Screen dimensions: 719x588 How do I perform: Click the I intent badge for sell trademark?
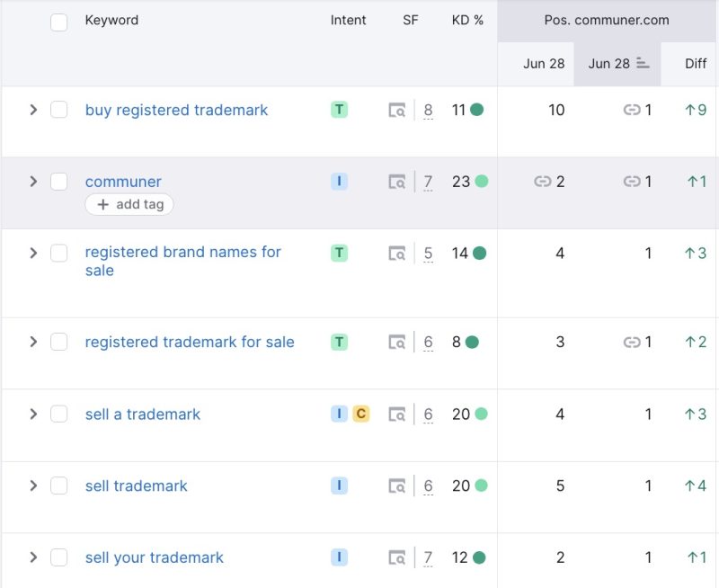point(340,486)
